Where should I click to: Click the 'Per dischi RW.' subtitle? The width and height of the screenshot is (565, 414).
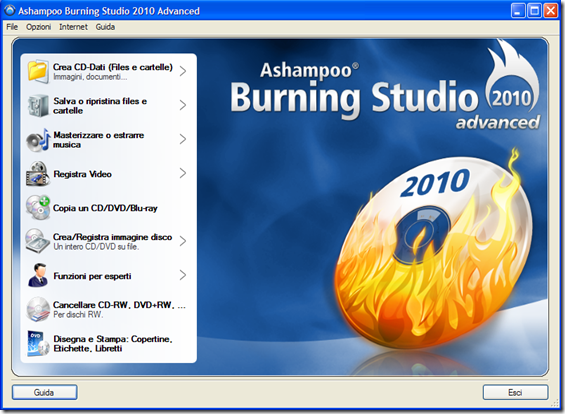point(78,315)
